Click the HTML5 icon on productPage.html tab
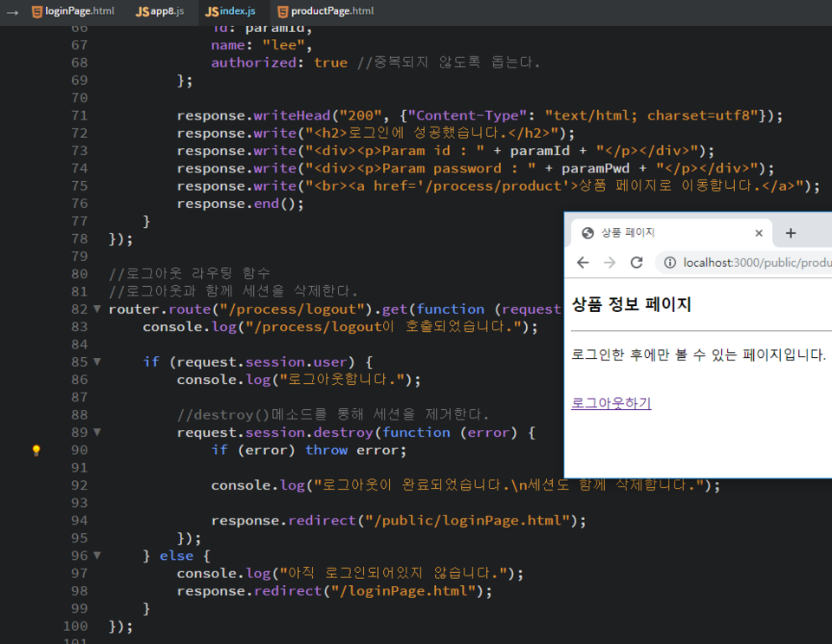 pos(283,11)
